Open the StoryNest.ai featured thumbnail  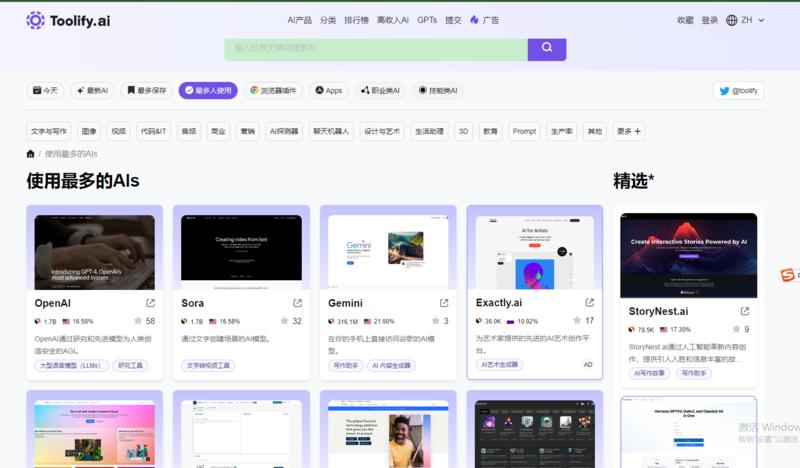(689, 255)
